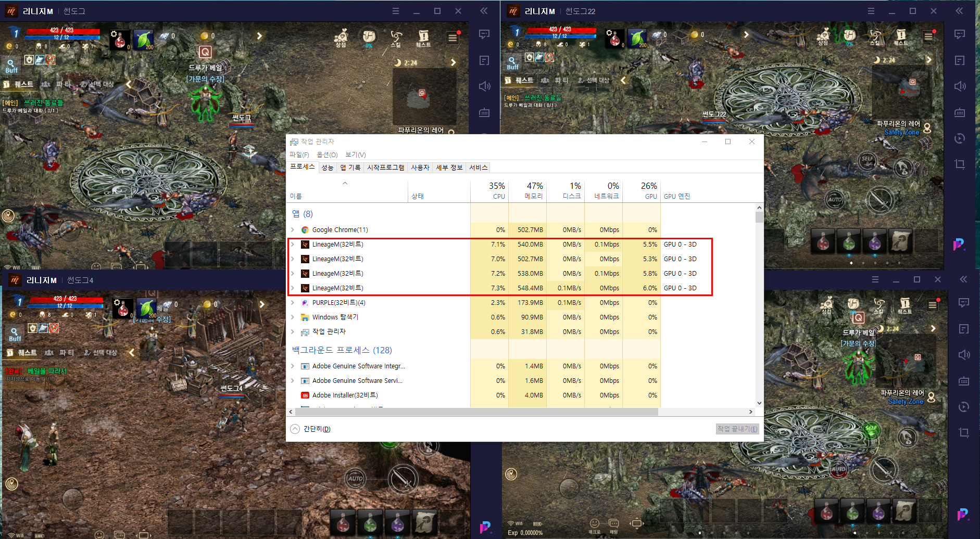Open the 옵션(O) menu

click(x=327, y=155)
